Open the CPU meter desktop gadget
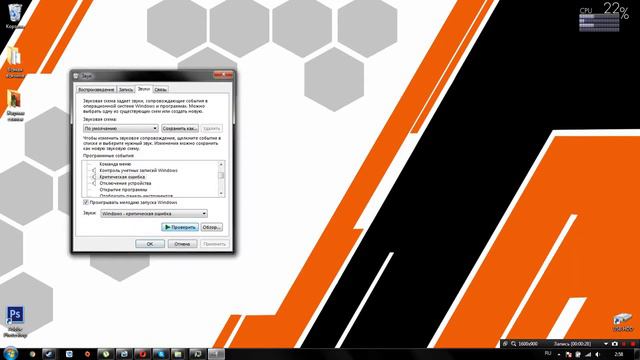This screenshot has width=640, height=360. 604,16
